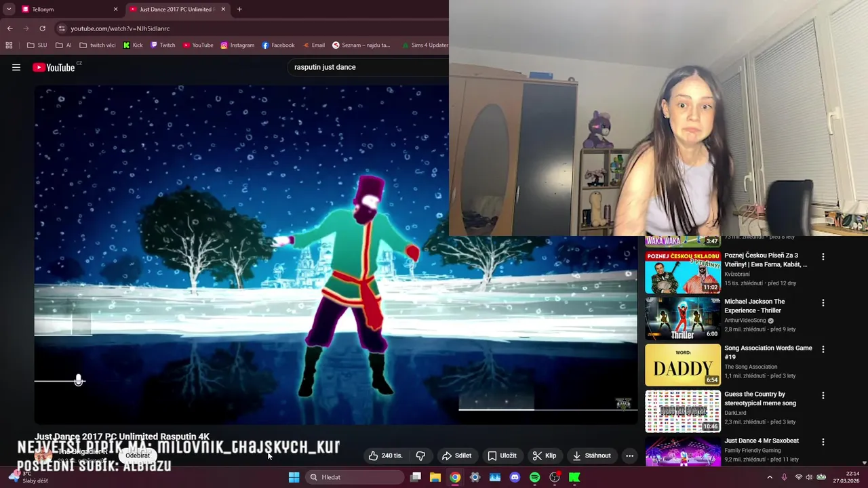Click the Just Dance video player
The width and height of the screenshot is (868, 488).
click(x=336, y=254)
